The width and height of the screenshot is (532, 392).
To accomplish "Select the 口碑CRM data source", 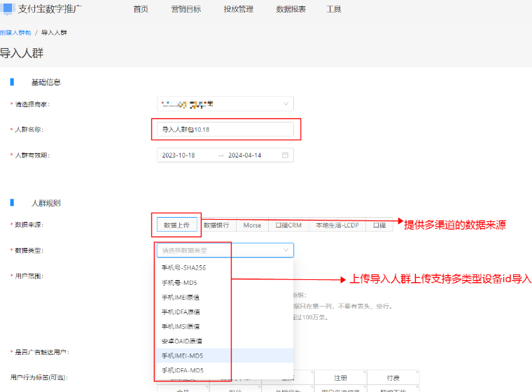I will [x=288, y=225].
